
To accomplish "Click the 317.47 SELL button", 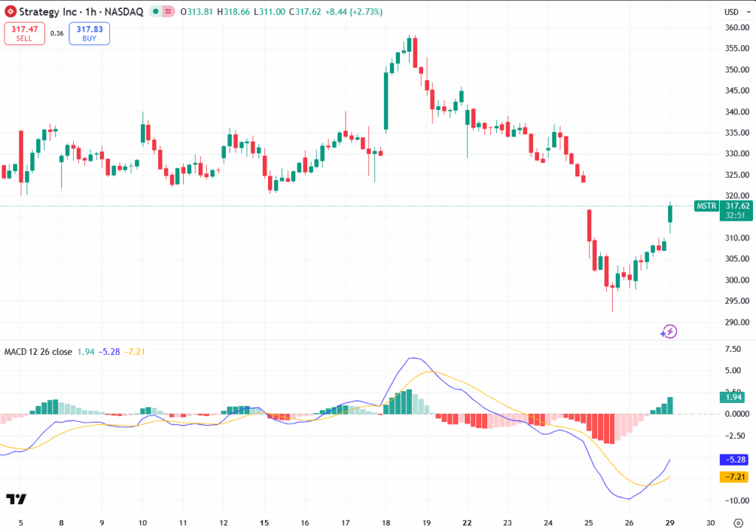I will tap(24, 34).
